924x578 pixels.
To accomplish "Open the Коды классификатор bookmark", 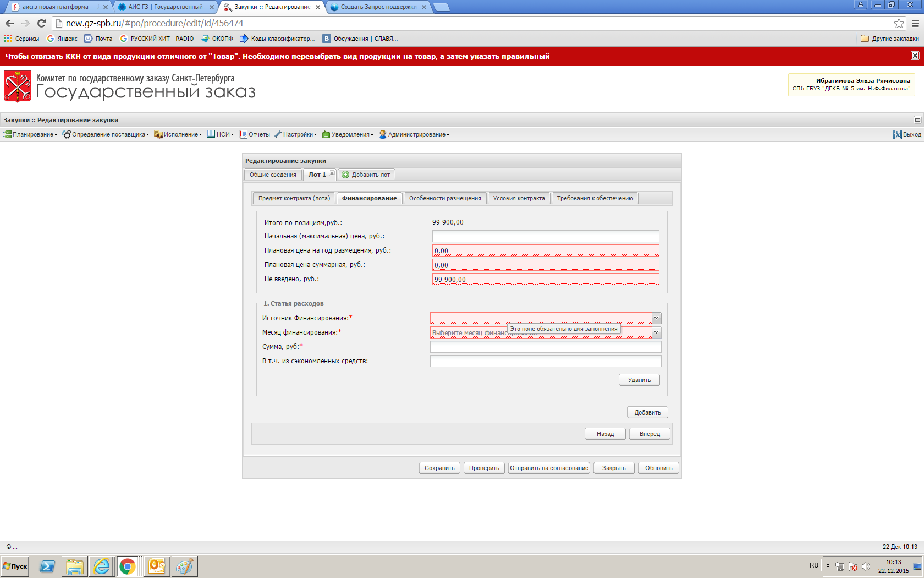I will click(x=278, y=39).
